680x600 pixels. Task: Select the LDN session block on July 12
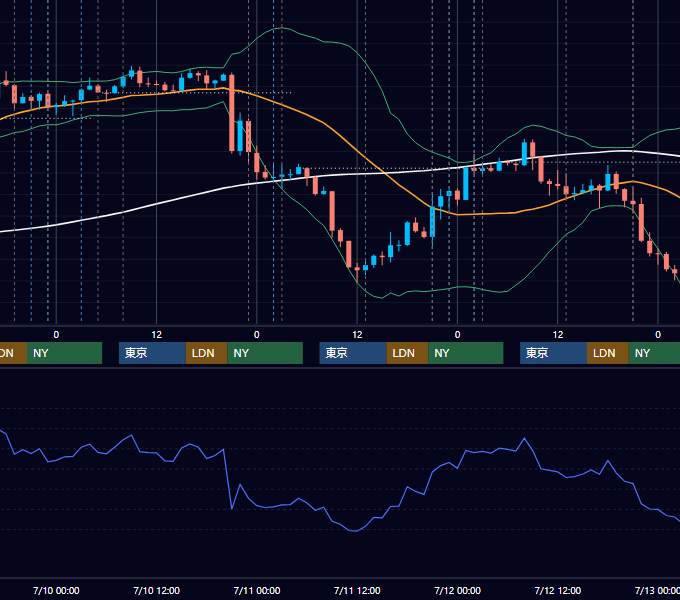click(608, 353)
